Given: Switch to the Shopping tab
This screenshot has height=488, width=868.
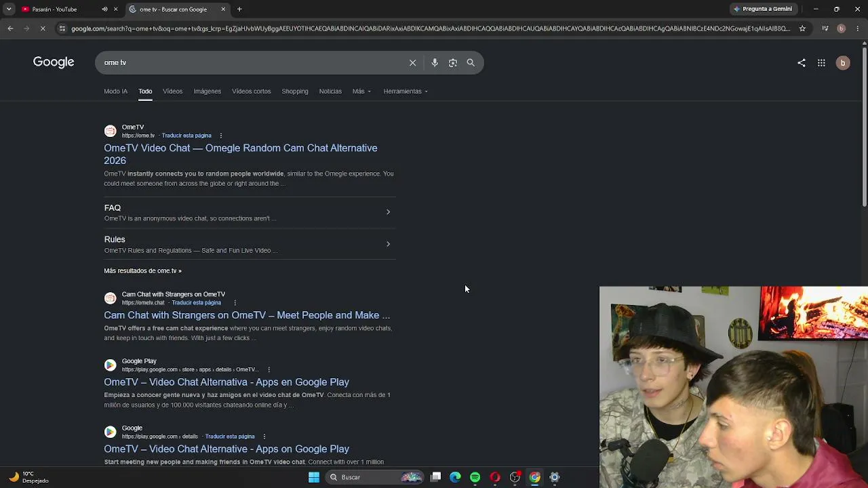Looking at the screenshot, I should [295, 91].
